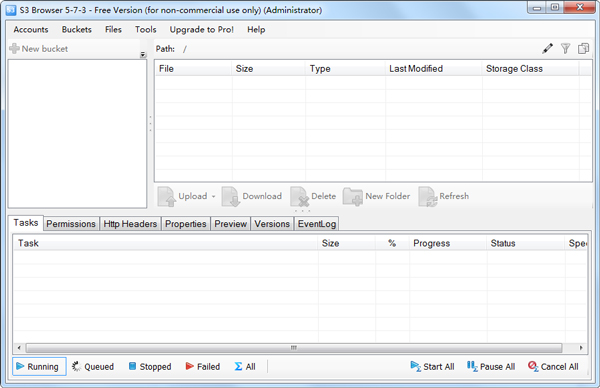Click the Path input field
Screen dimensions: 600x388
coord(360,49)
